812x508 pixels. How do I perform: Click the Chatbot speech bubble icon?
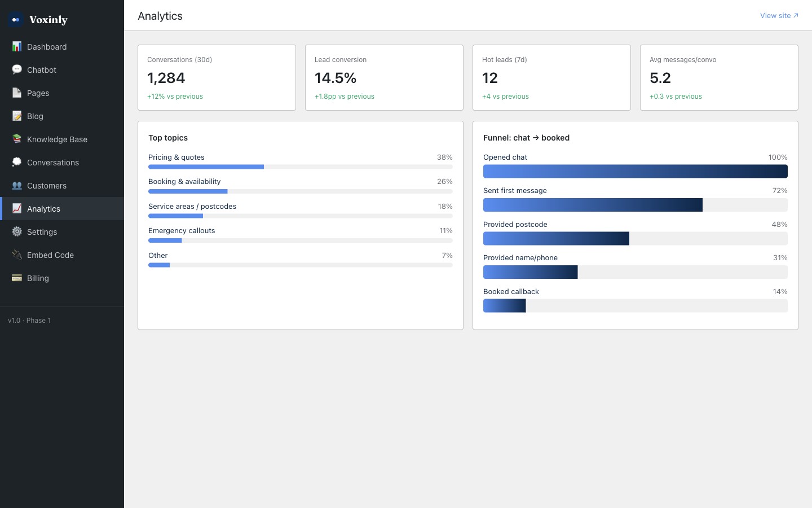pyautogui.click(x=17, y=70)
